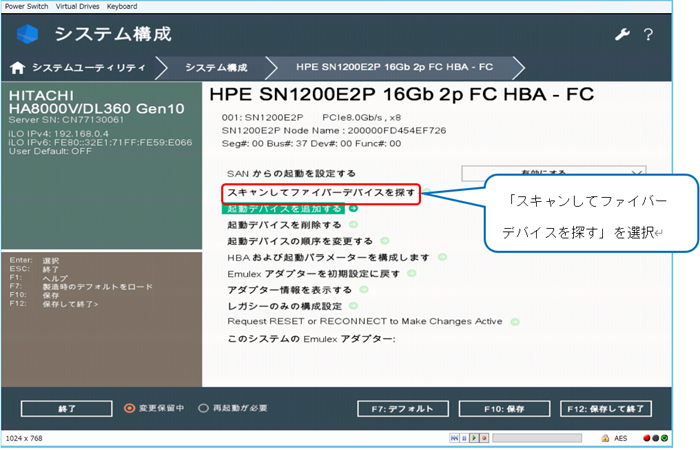This screenshot has height=450, width=700.
Task: Click arrow icon beside 起動デバイスの順序を変更する
Action: 385,241
